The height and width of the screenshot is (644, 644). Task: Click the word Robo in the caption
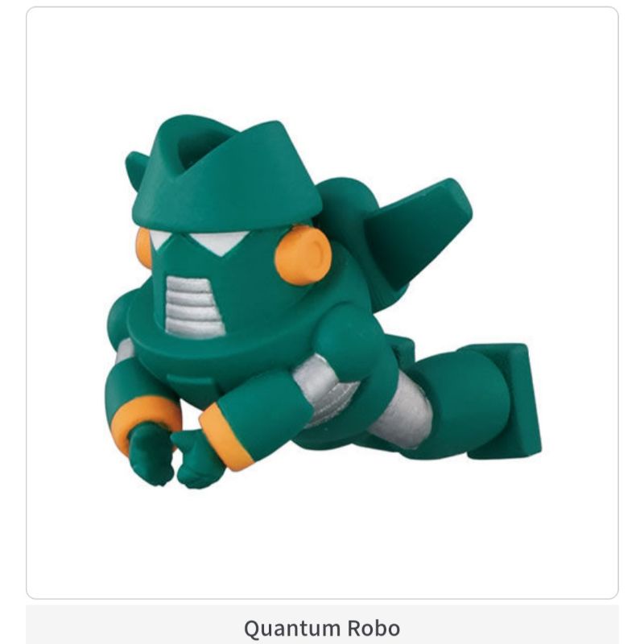pyautogui.click(x=374, y=628)
